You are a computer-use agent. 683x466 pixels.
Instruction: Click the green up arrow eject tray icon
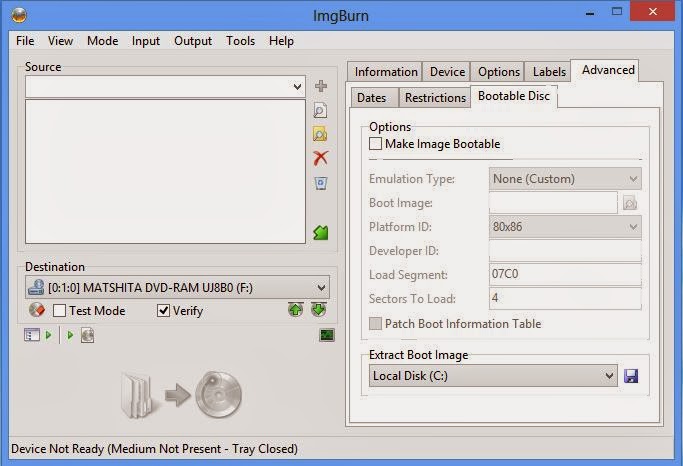(x=295, y=310)
